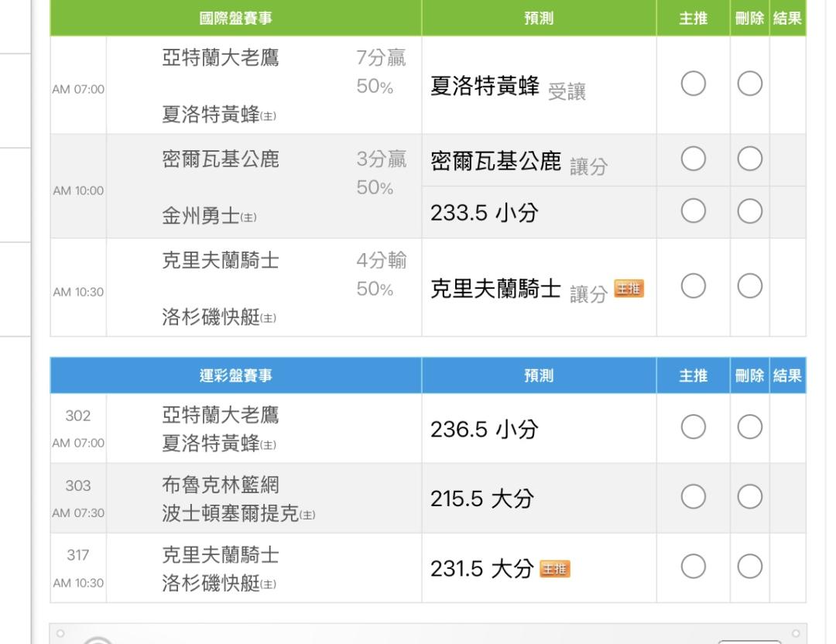Tick delete radio for 233.5 小分 row

click(749, 212)
